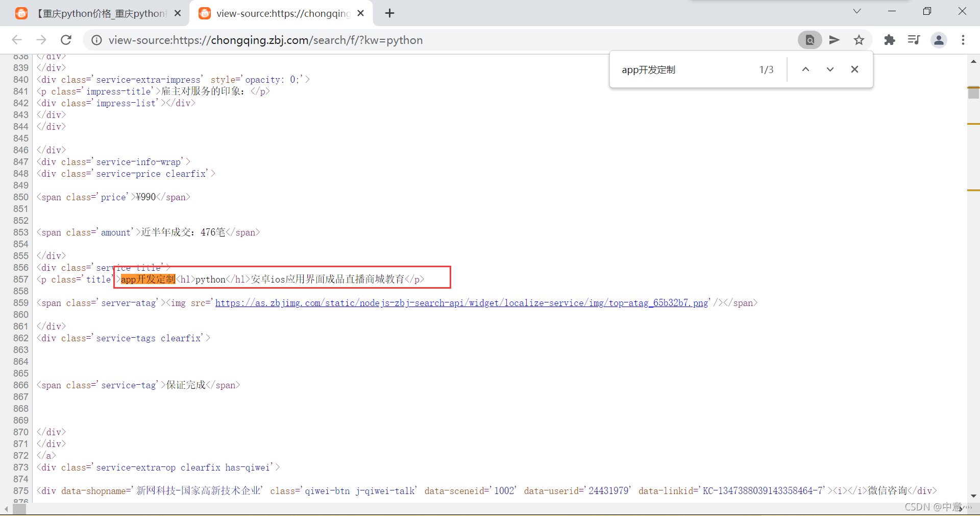Click the horizontal scrollbar left arrow
Image resolution: width=980 pixels, height=516 pixels.
click(6, 509)
